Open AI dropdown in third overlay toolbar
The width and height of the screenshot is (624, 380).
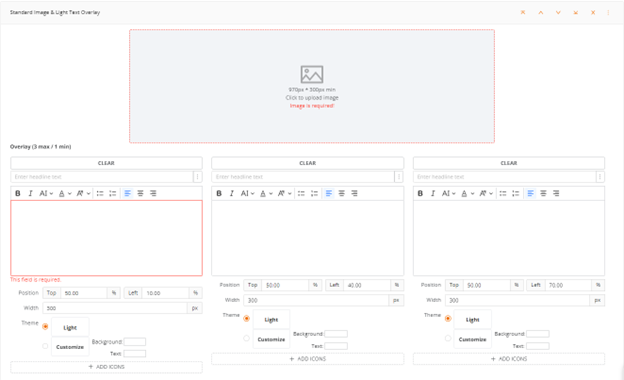[x=449, y=193]
